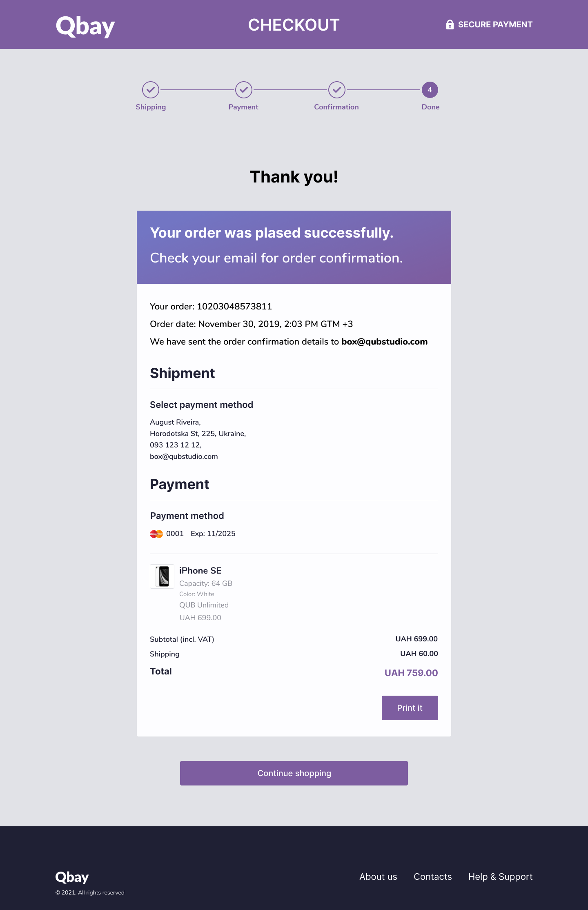Select the Shipping step checkmark circle
This screenshot has width=588, height=910.
click(151, 90)
